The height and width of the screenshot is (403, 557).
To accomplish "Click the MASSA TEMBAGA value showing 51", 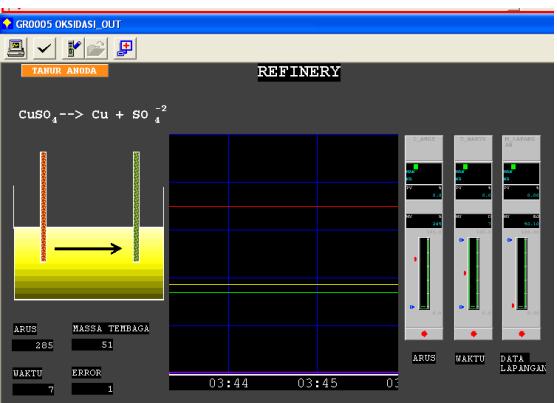I will point(93,345).
